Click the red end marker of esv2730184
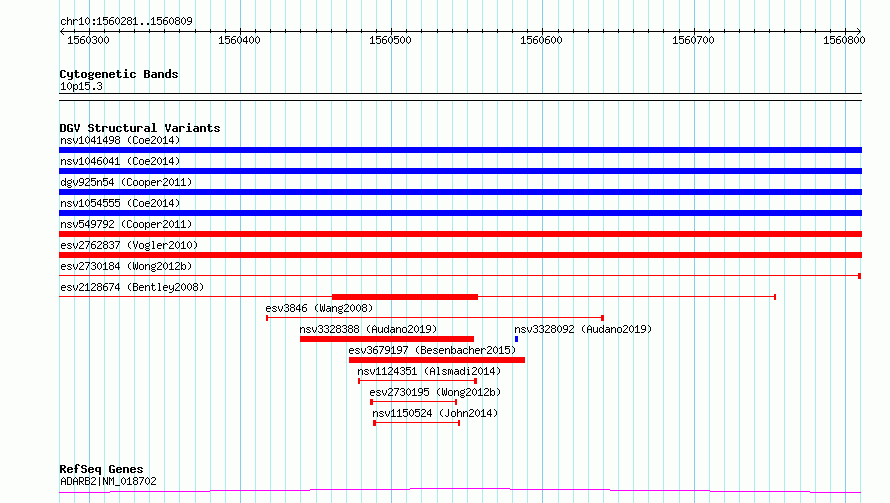890x503 pixels. [859, 276]
